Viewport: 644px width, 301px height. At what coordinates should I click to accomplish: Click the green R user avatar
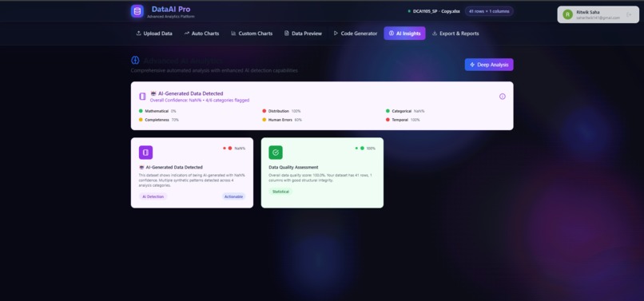[567, 14]
